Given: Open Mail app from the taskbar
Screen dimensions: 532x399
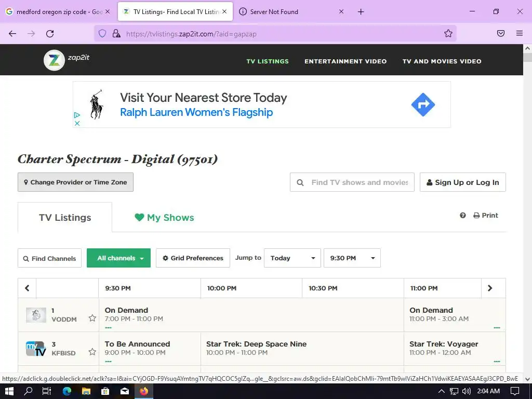Looking at the screenshot, I should click(x=125, y=391).
